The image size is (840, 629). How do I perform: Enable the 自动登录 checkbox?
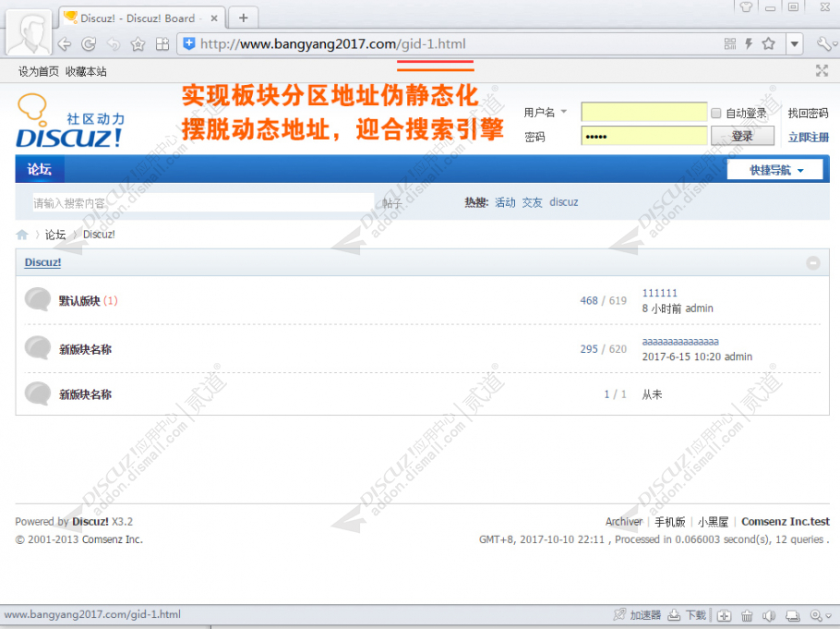coord(715,113)
